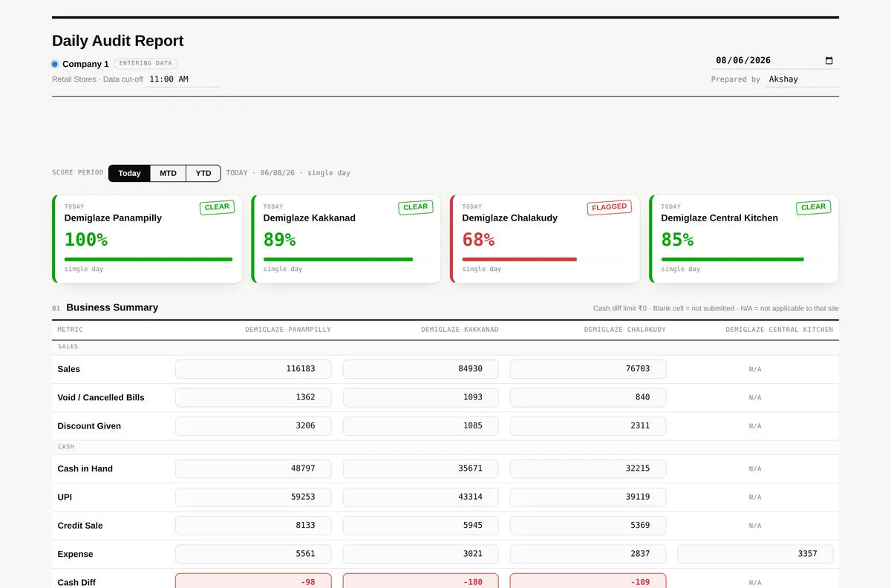Edit Chalakudy Credit Sale 5369
The image size is (891, 588).
click(588, 526)
